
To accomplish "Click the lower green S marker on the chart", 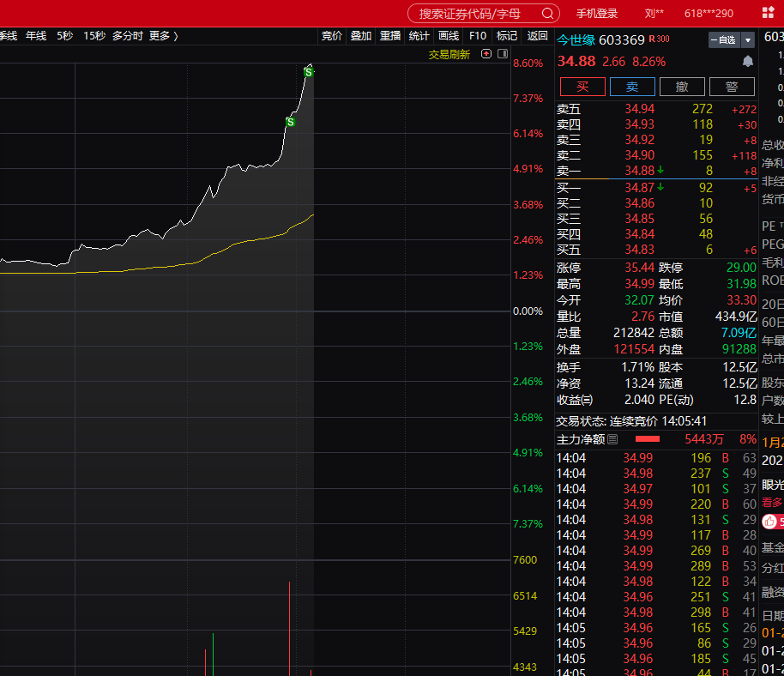I will pos(291,122).
